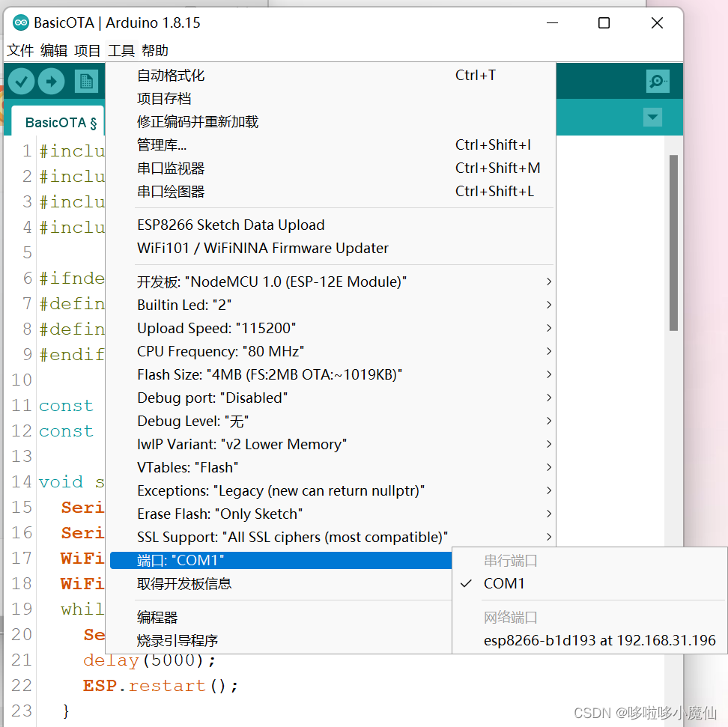Expand the VTables Flash submenu

click(x=330, y=467)
